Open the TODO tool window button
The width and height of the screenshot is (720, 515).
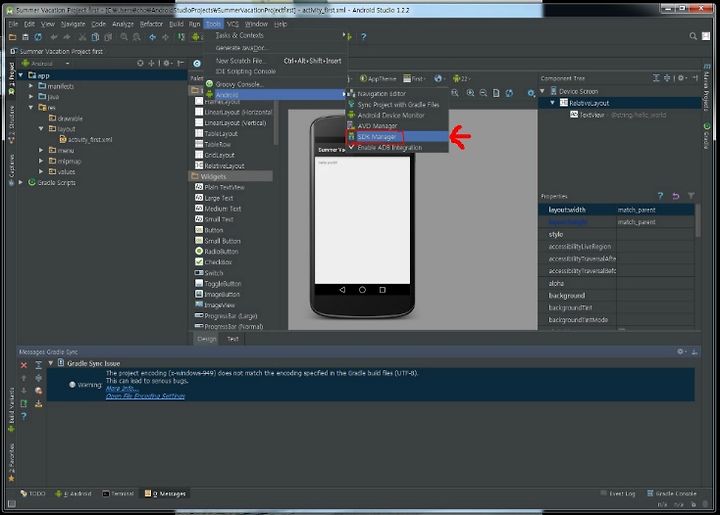coord(33,493)
